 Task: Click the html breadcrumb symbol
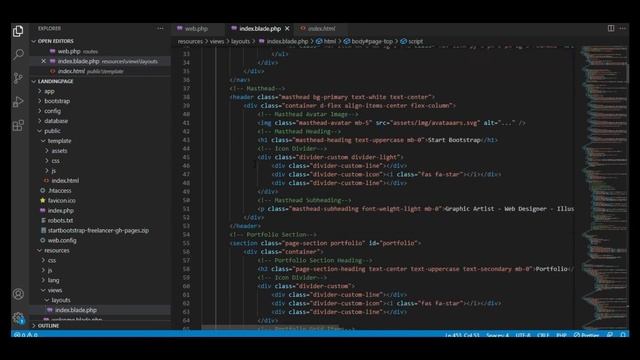tap(326, 41)
